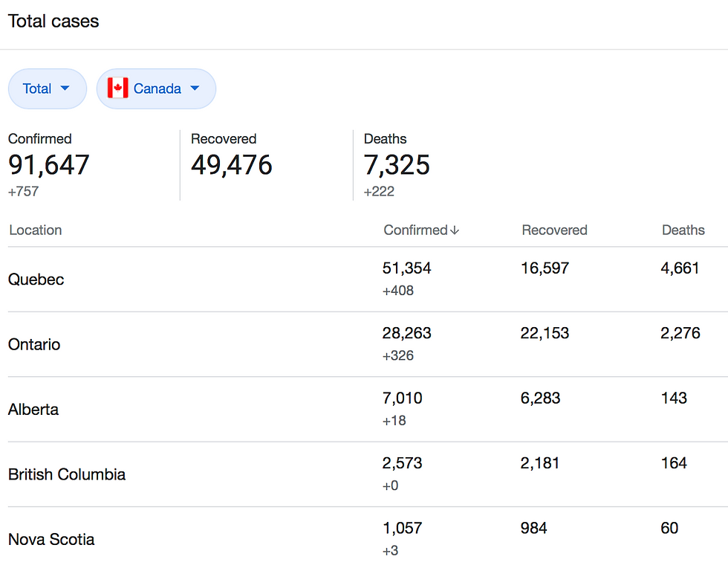The width and height of the screenshot is (728, 571).
Task: Click the total confirmed count 91,647
Action: (49, 165)
